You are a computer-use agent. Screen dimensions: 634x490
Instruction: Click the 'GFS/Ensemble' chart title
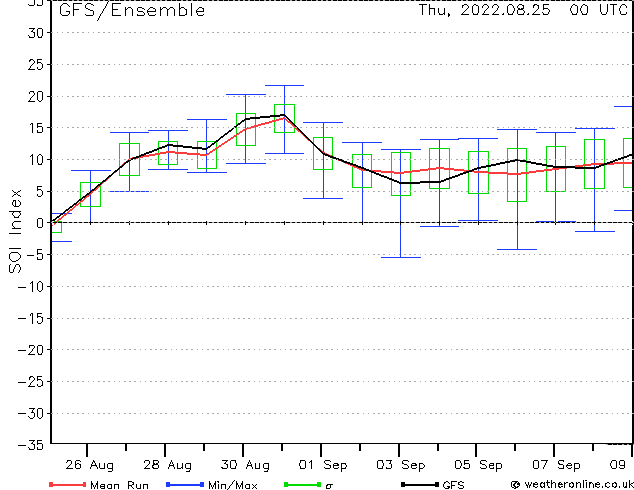[132, 11]
